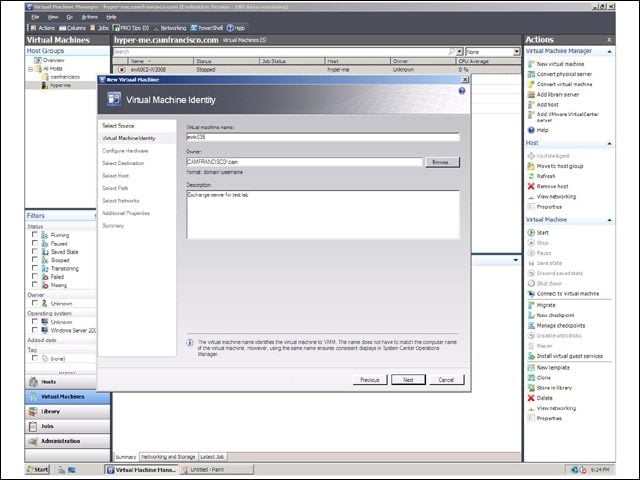The image size is (640, 480).
Task: Click the New checkpoint icon
Action: click(x=531, y=316)
